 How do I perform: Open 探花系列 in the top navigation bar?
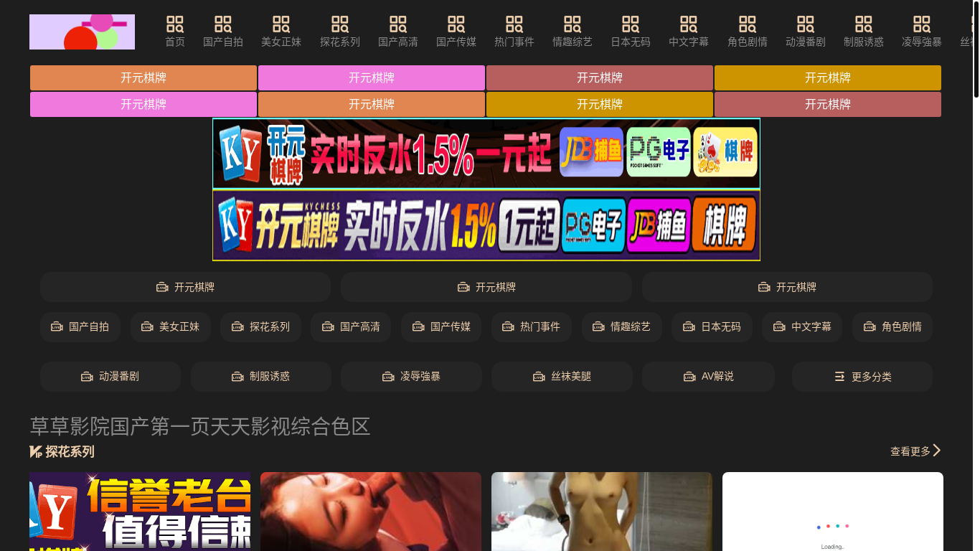pyautogui.click(x=340, y=32)
